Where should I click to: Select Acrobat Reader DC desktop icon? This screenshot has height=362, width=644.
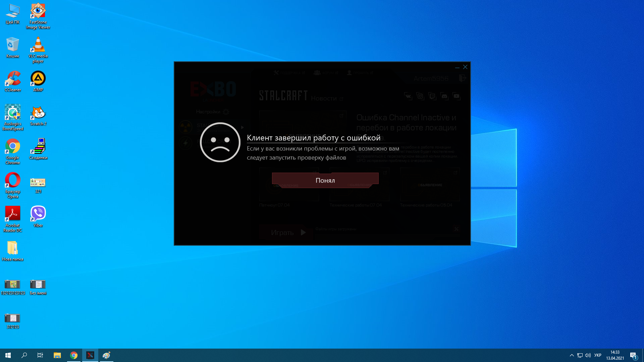[12, 219]
